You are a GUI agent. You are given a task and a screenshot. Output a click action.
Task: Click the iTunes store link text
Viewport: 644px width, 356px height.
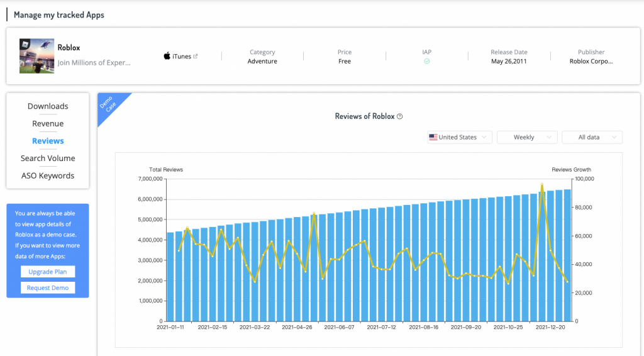coord(182,57)
